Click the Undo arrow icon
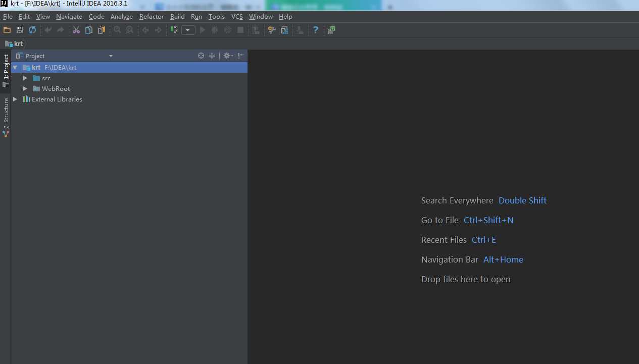The image size is (639, 364). pos(48,30)
